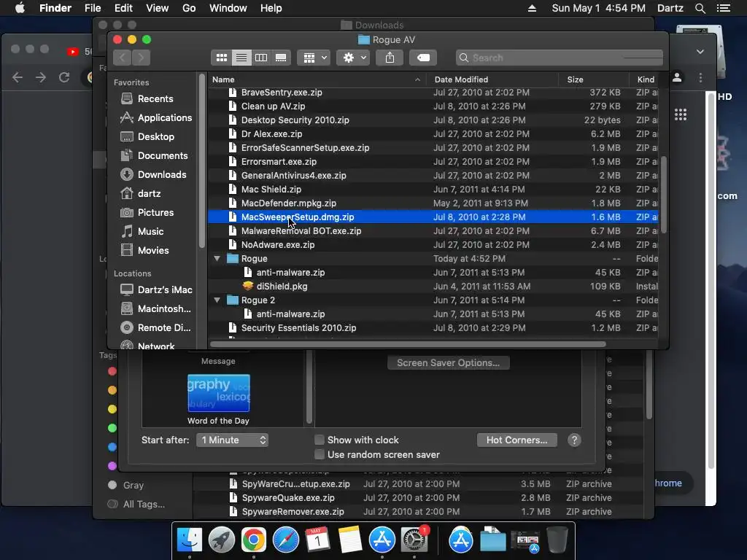The image size is (747, 560).
Task: Select Security Essentials 2010.zip file
Action: coord(433,327)
